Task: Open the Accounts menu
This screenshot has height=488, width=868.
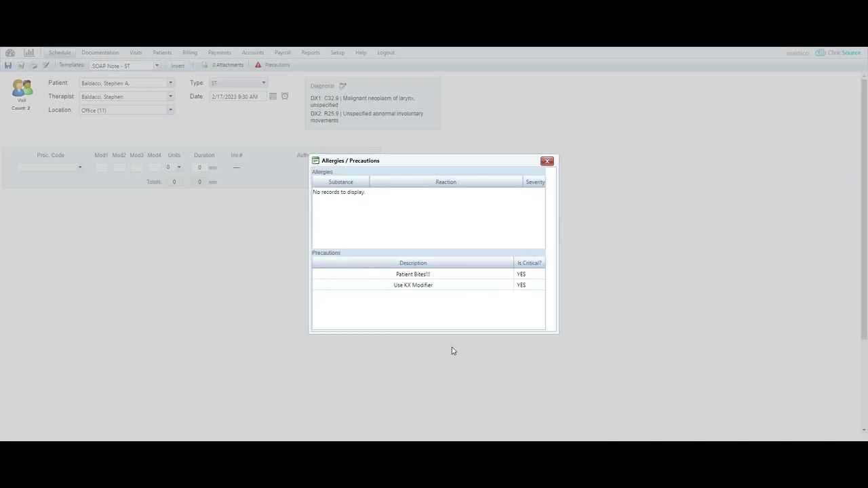Action: coord(252,53)
